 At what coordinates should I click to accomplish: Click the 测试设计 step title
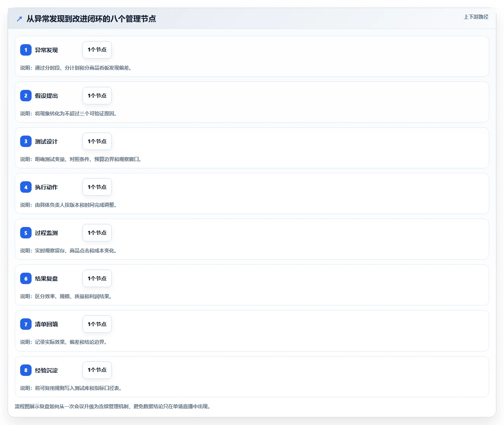[x=46, y=141]
